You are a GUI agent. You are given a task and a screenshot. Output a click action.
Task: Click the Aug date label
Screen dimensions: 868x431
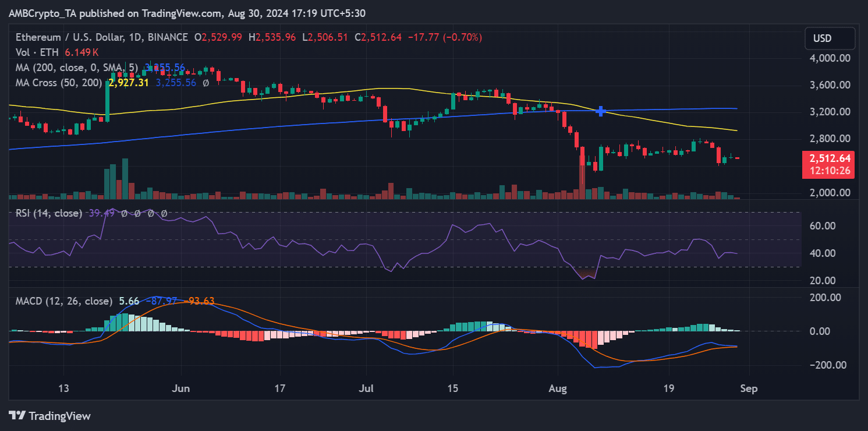coord(558,389)
